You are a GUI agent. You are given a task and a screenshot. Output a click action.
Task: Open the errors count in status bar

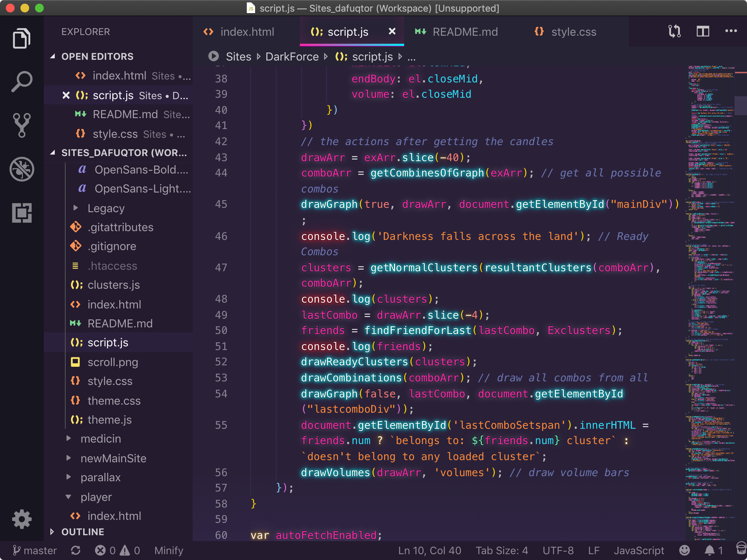[105, 550]
